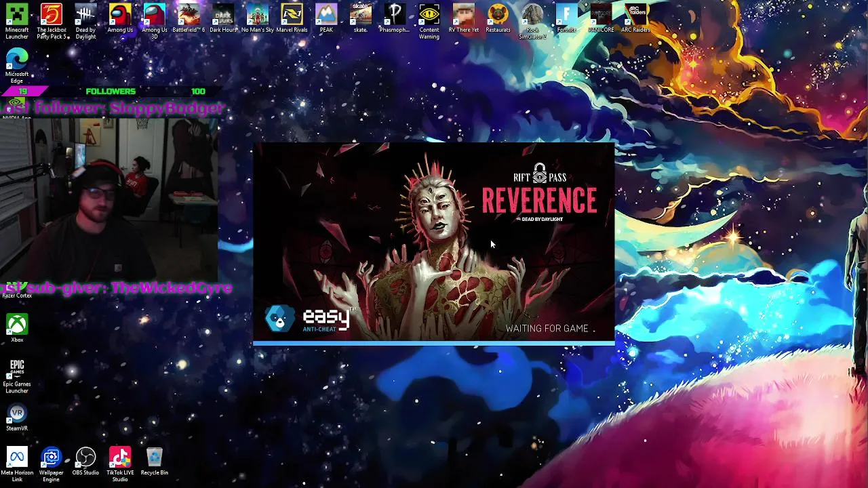
Task: Select the ARC Raiders desktop icon
Action: [x=635, y=18]
